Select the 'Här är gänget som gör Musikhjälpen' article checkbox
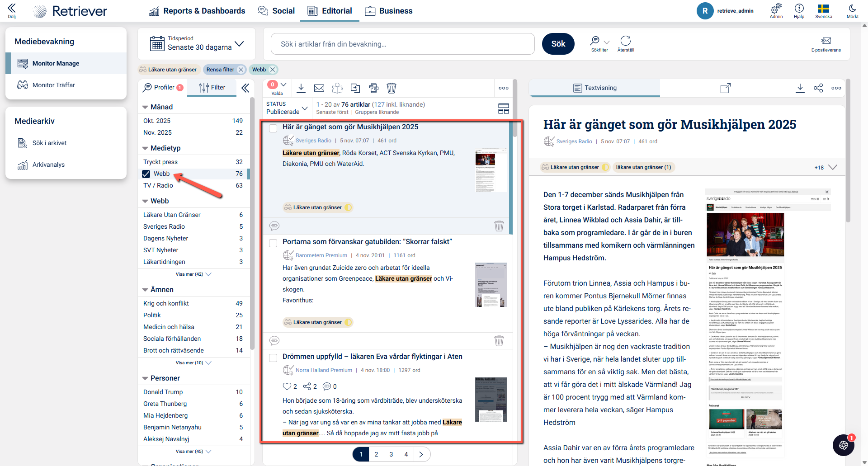868x466 pixels. [x=273, y=128]
